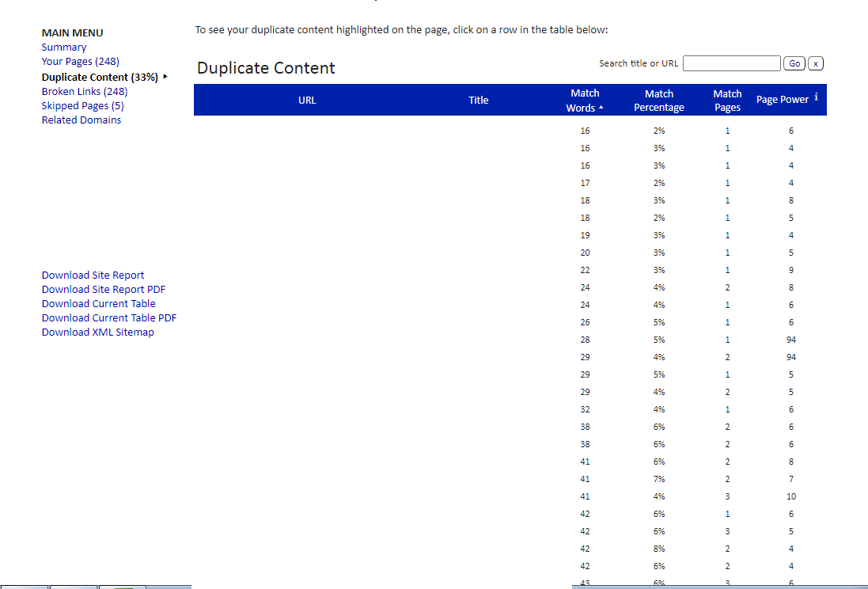
Task: Open the Summary menu link
Action: 63,47
